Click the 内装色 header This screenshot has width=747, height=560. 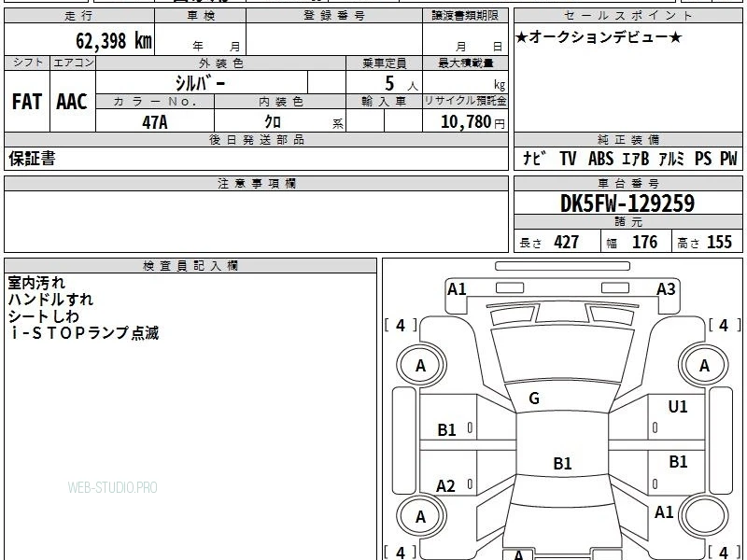click(280, 102)
